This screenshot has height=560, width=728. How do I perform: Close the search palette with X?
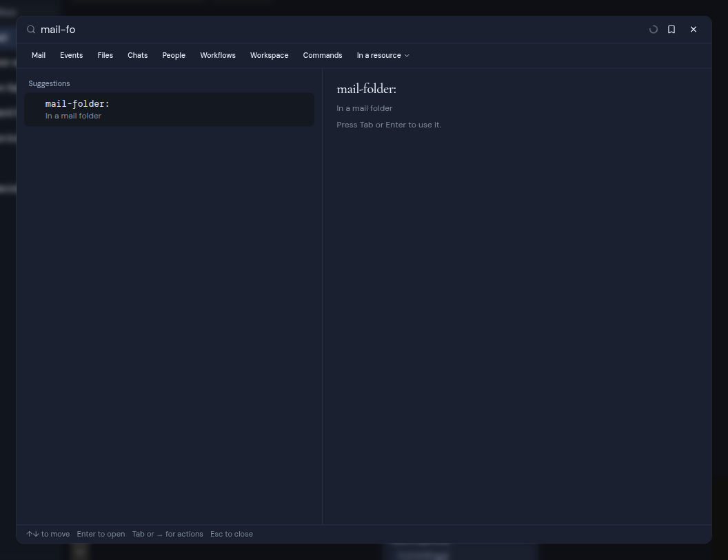coord(694,30)
